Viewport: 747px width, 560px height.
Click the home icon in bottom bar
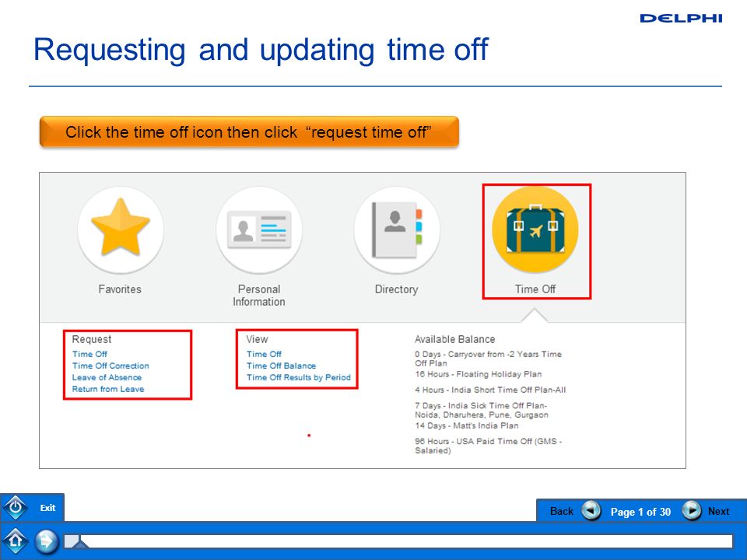[16, 541]
